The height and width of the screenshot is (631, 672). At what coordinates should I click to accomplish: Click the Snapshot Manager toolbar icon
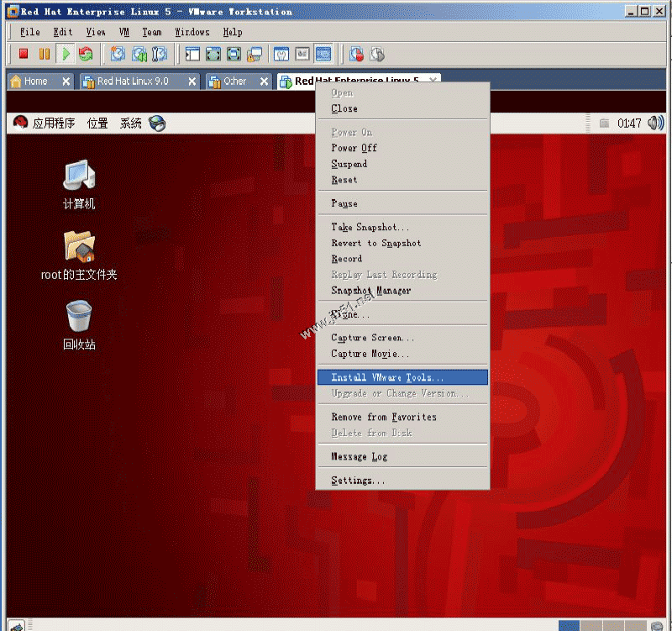click(x=160, y=54)
